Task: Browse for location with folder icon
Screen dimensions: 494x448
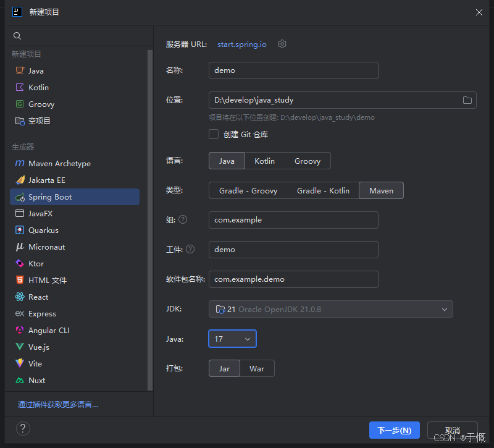Action: pos(467,100)
